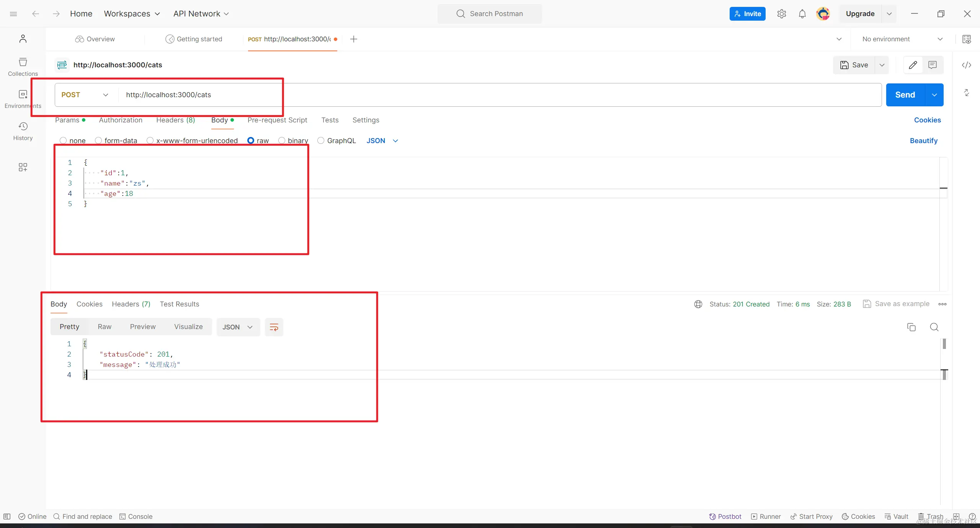Click the notifications bell icon
The height and width of the screenshot is (528, 980).
(802, 14)
